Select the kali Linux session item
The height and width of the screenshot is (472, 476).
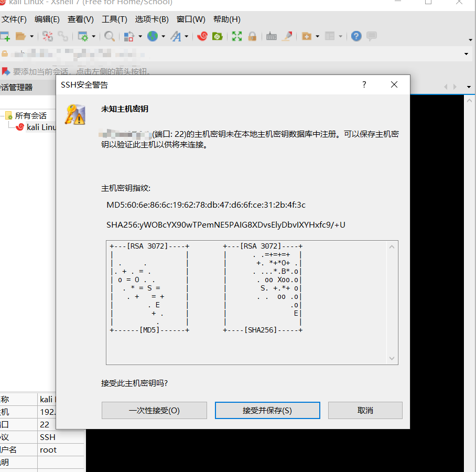tap(41, 127)
